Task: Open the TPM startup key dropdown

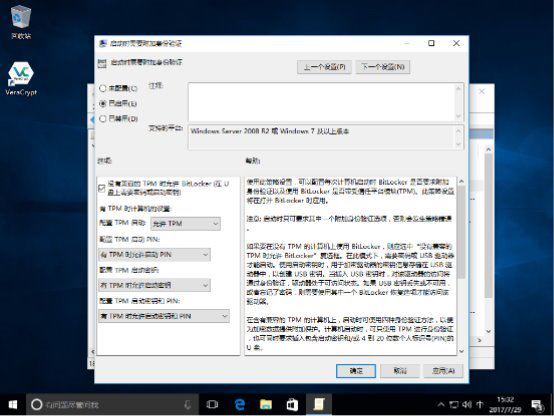Action: [x=154, y=285]
